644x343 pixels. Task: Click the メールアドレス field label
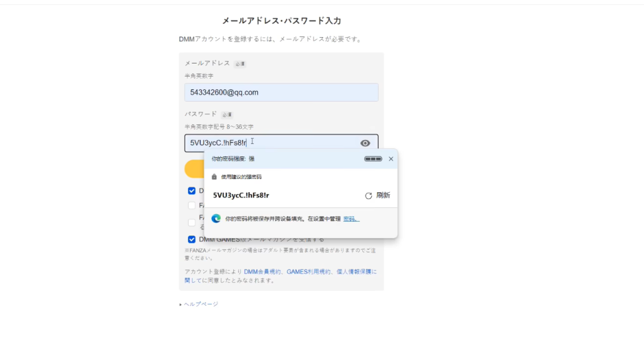[x=208, y=63]
